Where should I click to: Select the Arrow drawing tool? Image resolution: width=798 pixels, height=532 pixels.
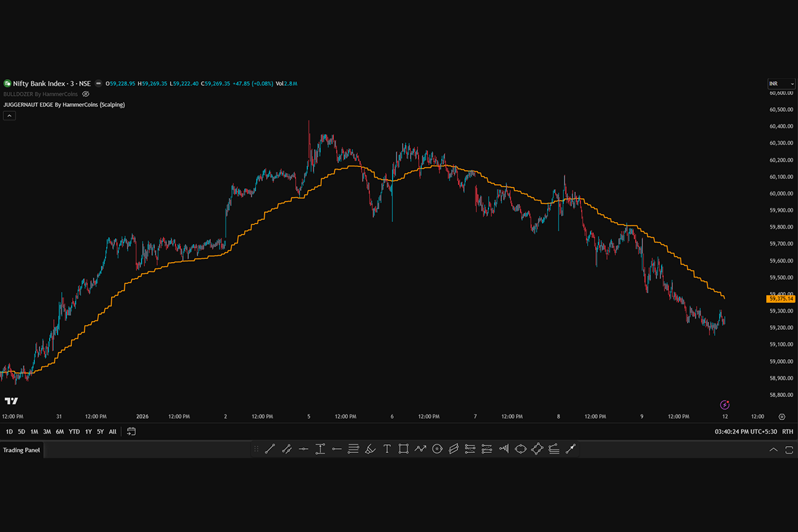(x=570, y=449)
